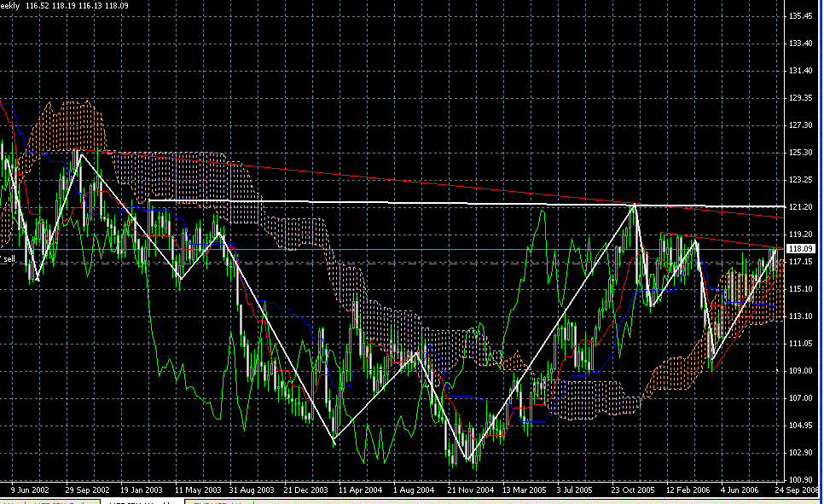Viewport: 824px width, 504px height.
Task: Click the 23 Oct 2005 date label
Action: click(x=633, y=490)
